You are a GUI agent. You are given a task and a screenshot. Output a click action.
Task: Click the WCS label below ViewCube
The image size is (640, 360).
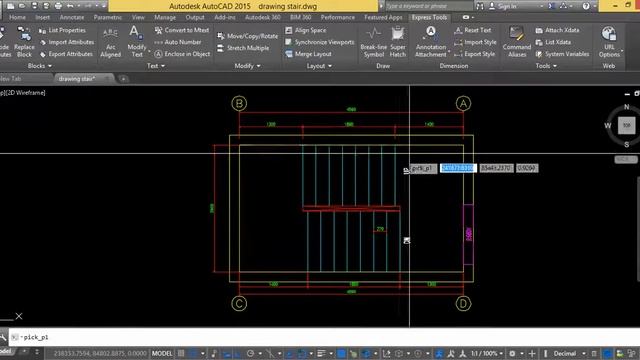click(x=625, y=159)
